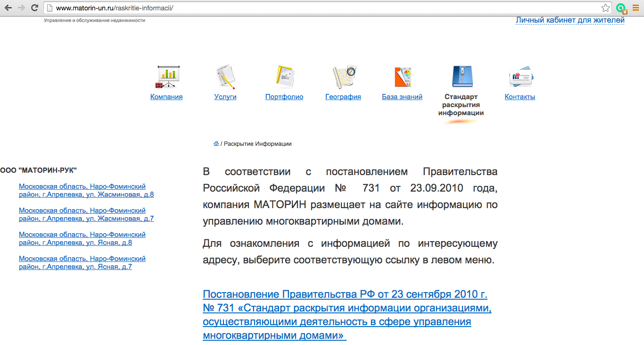Click the География map compass icon
This screenshot has height=345, width=644.
coord(344,76)
